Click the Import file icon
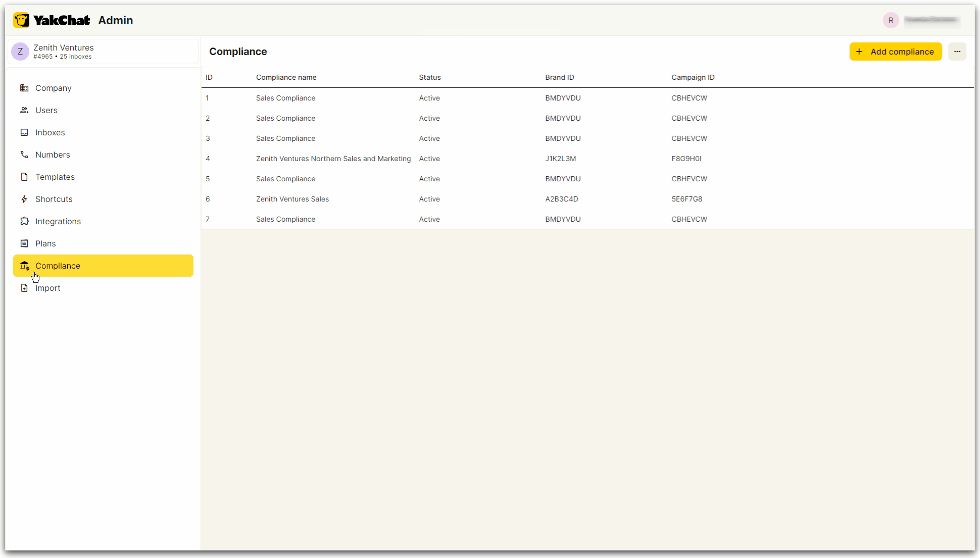 (24, 288)
